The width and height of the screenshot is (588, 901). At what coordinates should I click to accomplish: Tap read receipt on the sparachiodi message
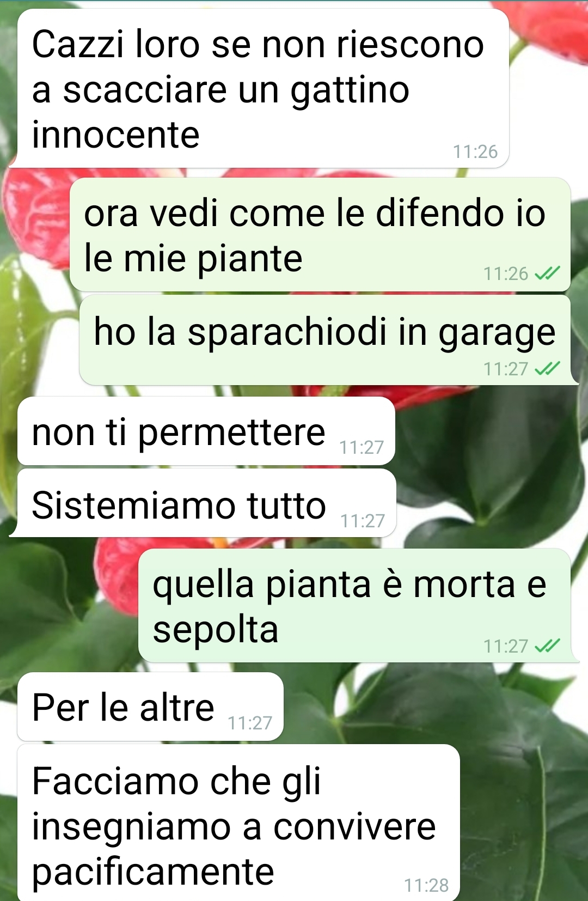(547, 369)
